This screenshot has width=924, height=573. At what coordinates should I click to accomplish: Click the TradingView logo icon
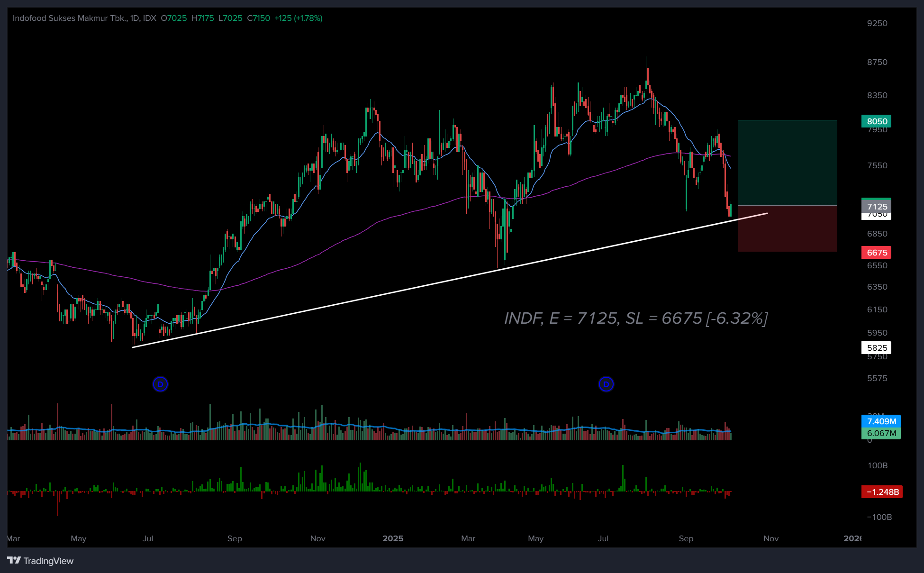(14, 560)
